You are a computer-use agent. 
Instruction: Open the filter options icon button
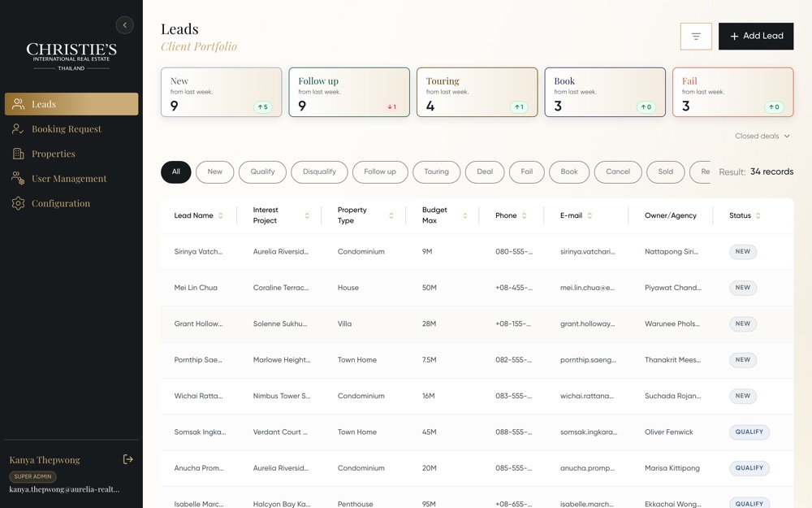(x=696, y=37)
